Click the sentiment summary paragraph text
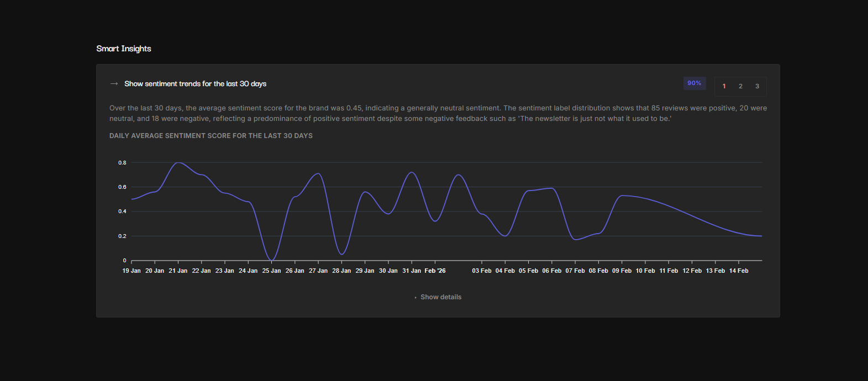This screenshot has width=868, height=381. click(x=438, y=113)
